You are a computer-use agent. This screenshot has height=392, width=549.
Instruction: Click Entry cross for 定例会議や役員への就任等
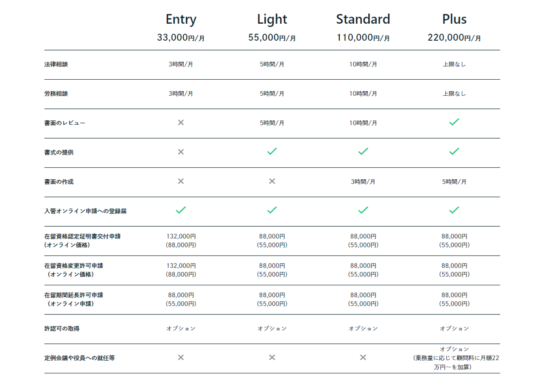click(x=181, y=358)
